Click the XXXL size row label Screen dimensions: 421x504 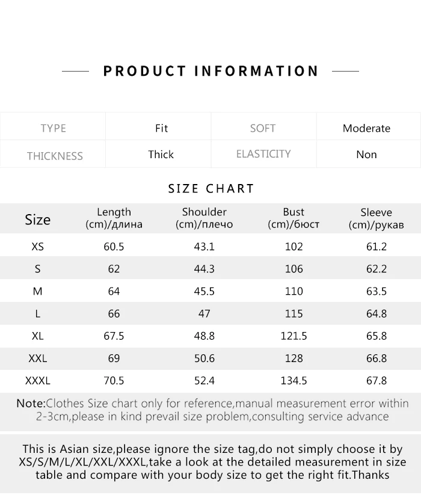point(38,381)
